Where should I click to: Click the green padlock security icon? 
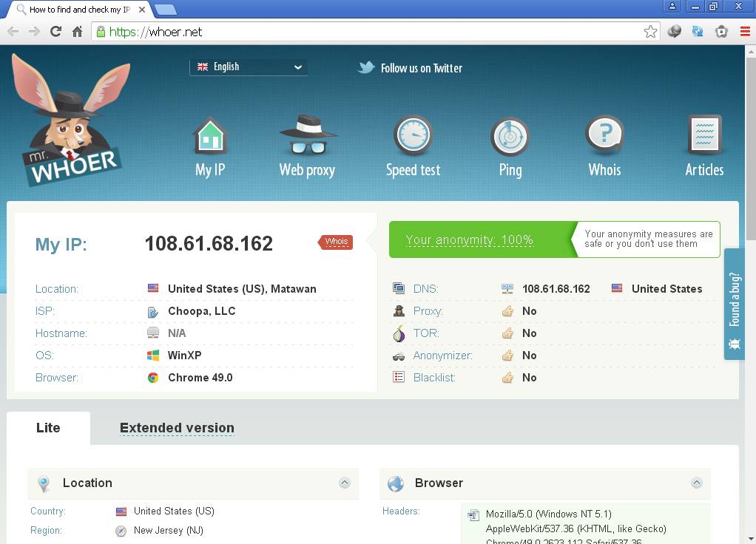tap(101, 32)
